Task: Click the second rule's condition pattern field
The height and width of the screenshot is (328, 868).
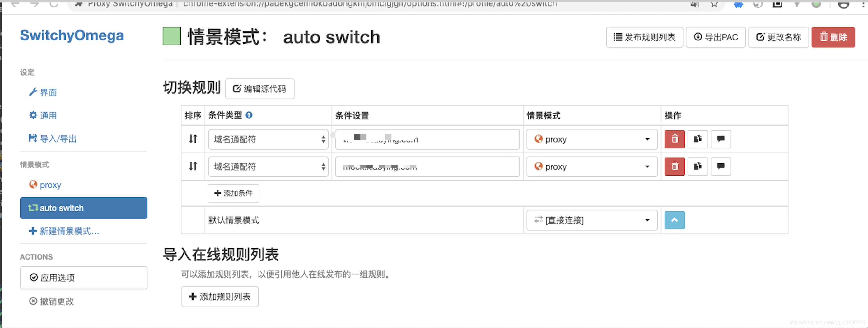Action: point(427,166)
